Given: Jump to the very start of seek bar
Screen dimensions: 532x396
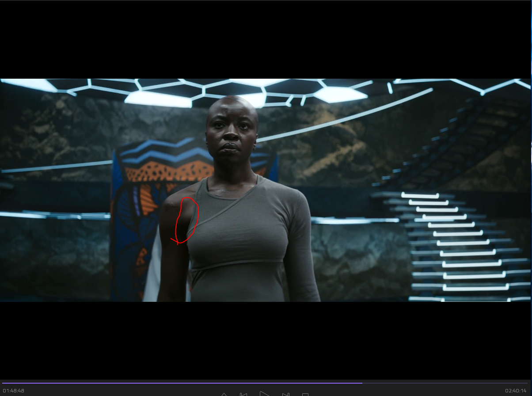Looking at the screenshot, I should point(3,383).
